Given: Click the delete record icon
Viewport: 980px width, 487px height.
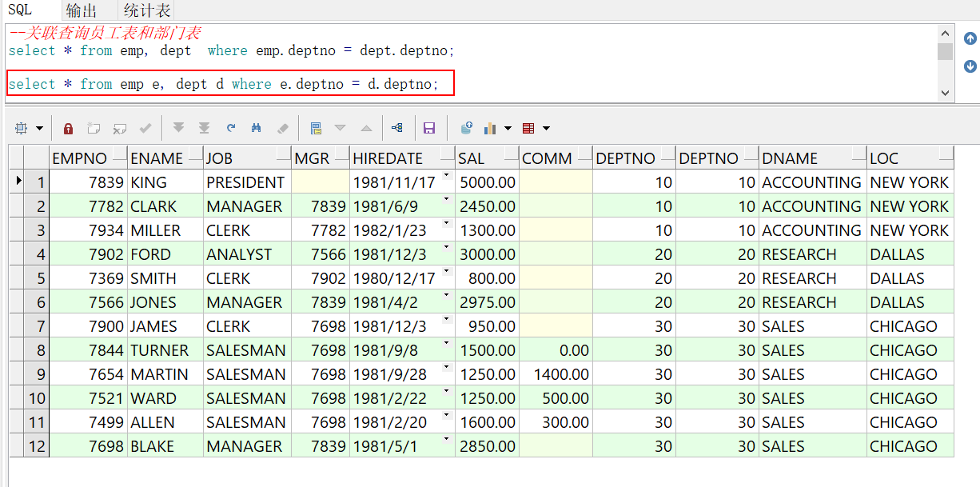Looking at the screenshot, I should point(120,128).
